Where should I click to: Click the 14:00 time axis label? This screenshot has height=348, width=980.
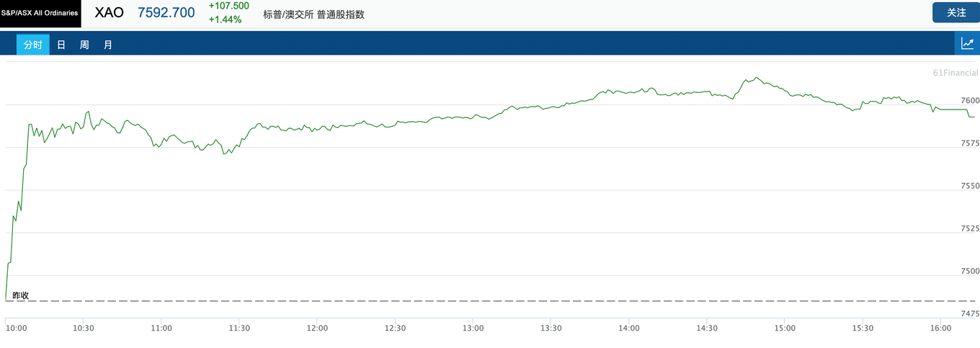pos(629,328)
